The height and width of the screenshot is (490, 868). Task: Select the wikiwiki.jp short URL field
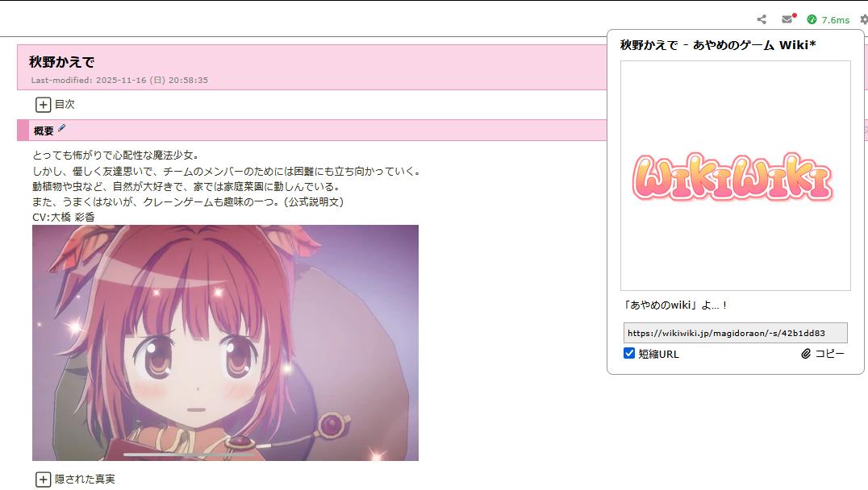click(x=735, y=333)
